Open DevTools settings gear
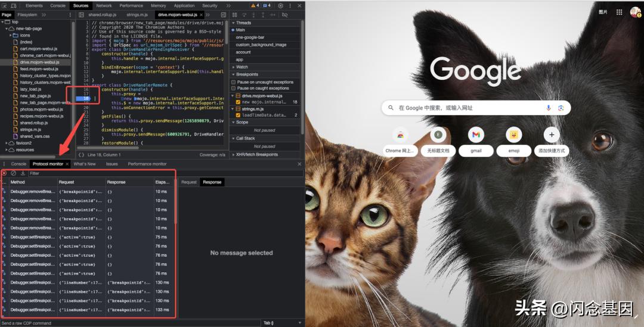The width and height of the screenshot is (644, 327). 280,6
